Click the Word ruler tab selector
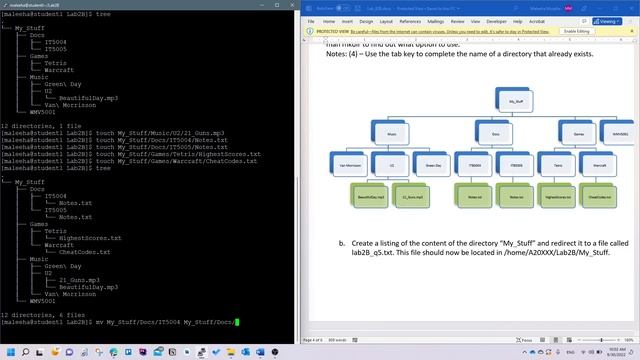 [x=304, y=40]
